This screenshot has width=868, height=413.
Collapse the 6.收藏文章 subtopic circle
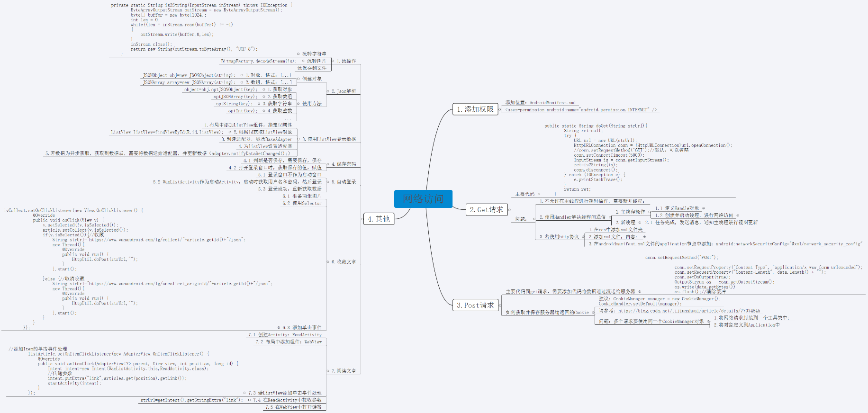point(328,262)
